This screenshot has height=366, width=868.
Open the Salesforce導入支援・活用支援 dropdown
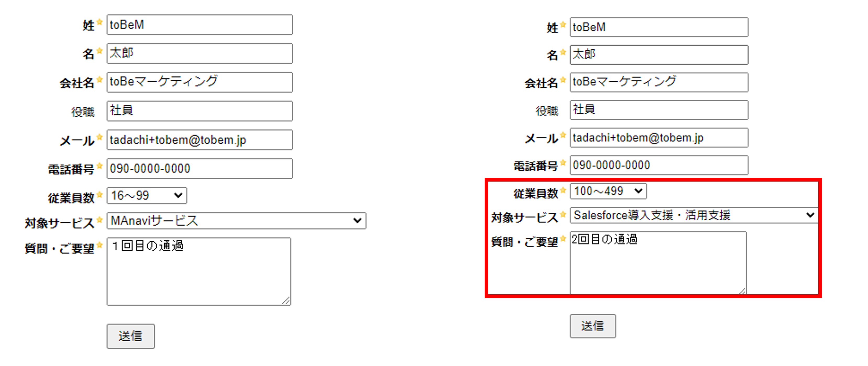[x=694, y=215]
